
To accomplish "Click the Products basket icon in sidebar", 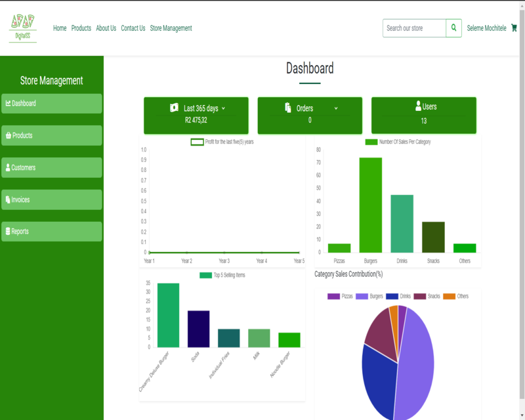I will [x=8, y=136].
